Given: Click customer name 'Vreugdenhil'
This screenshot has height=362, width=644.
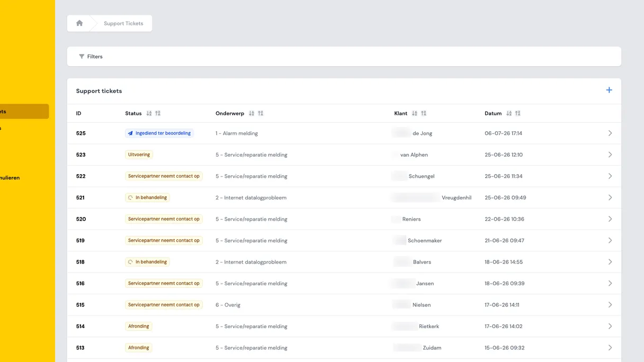Looking at the screenshot, I should click(457, 197).
